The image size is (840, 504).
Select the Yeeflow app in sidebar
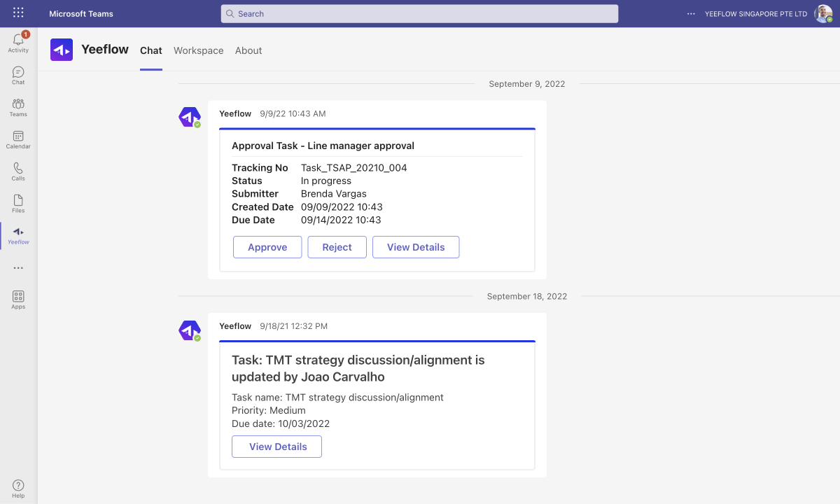tap(18, 235)
